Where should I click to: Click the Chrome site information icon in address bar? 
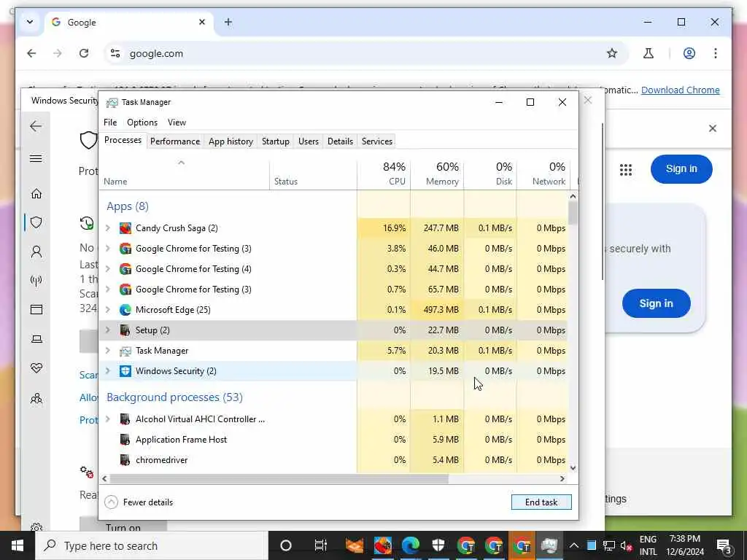[x=115, y=53]
